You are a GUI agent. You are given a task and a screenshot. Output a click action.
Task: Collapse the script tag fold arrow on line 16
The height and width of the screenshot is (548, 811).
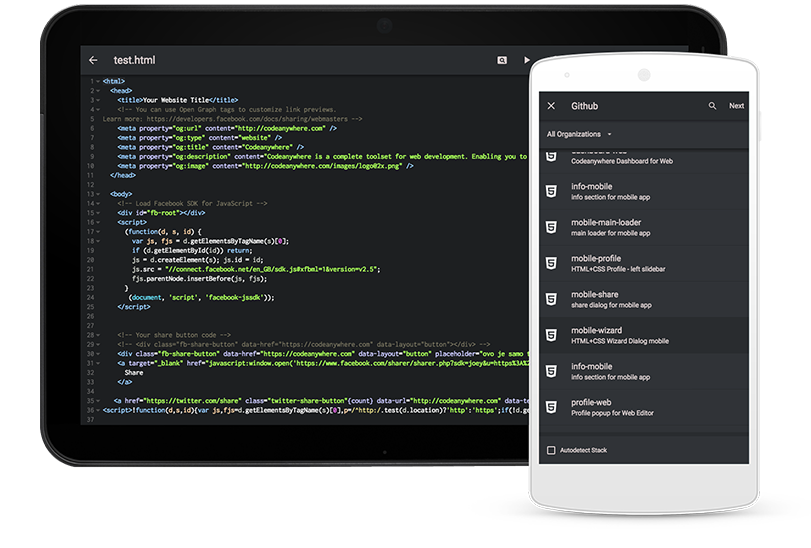(x=98, y=222)
